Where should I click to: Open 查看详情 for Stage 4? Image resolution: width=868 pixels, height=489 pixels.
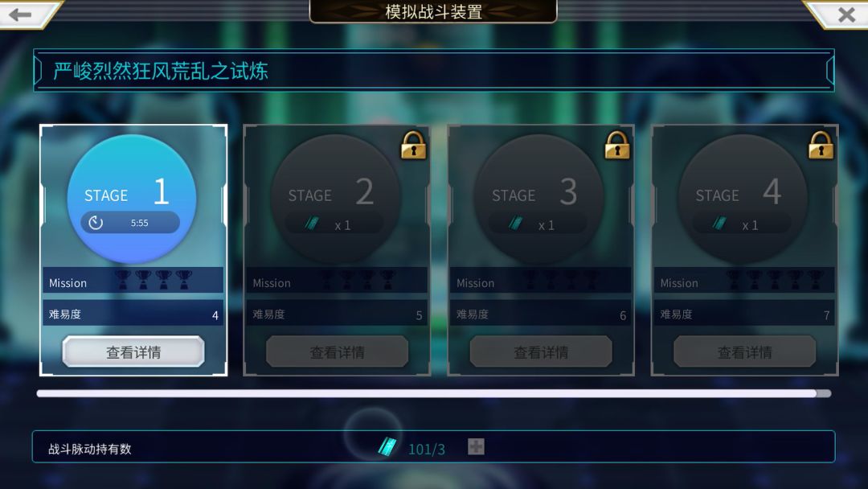744,351
